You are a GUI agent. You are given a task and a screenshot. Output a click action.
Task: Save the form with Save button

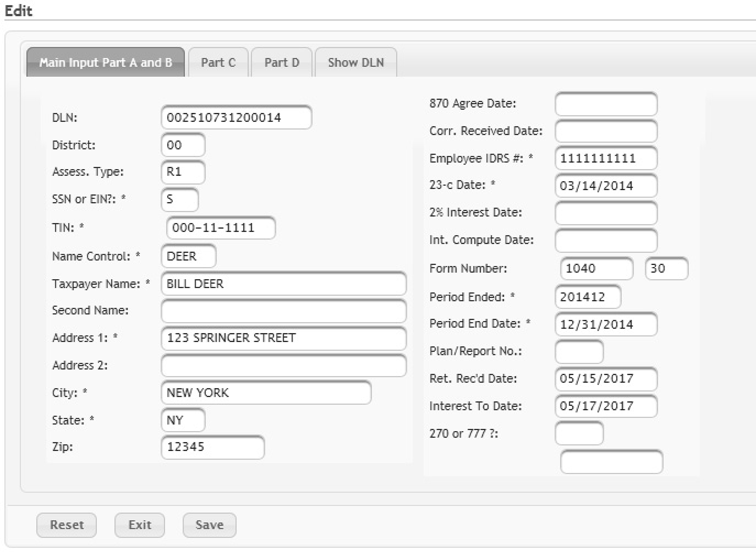209,525
